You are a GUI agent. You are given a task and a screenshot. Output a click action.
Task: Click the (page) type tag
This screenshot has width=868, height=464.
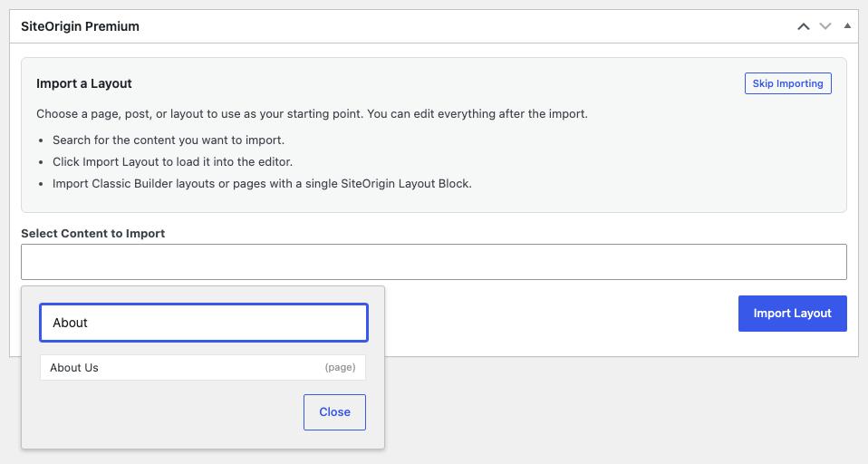pos(340,367)
